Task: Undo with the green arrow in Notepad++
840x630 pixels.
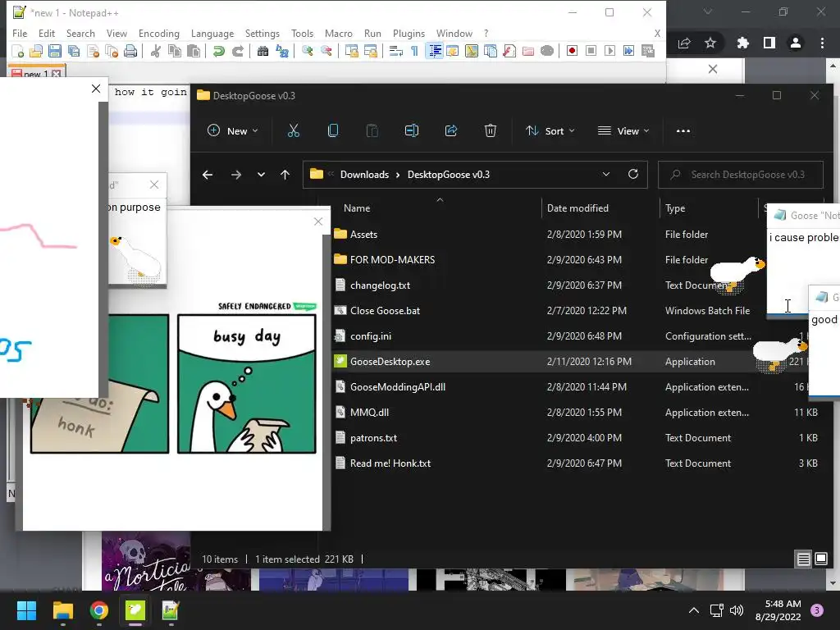Action: (218, 51)
